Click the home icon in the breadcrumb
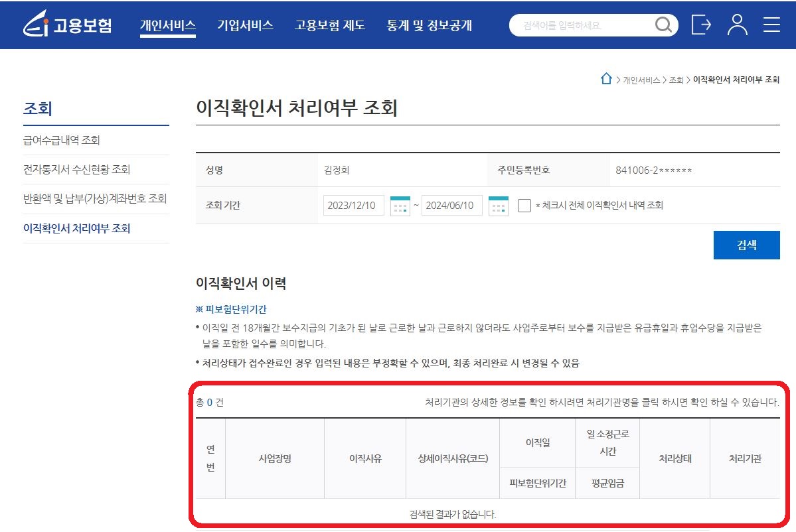 605,78
